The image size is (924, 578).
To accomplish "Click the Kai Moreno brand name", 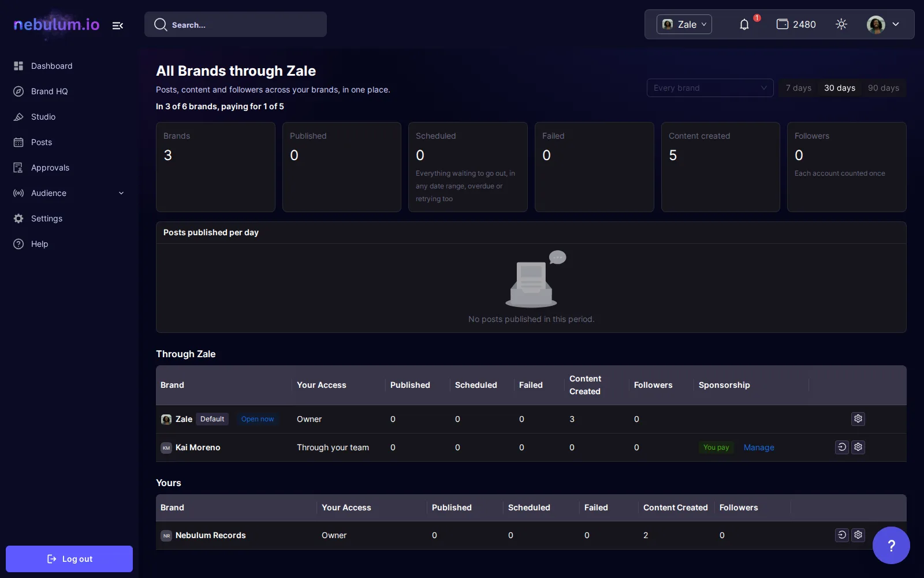I will coord(198,447).
